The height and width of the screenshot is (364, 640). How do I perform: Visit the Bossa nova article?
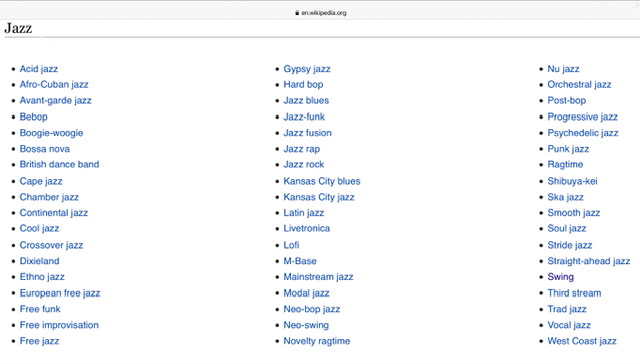click(x=44, y=149)
